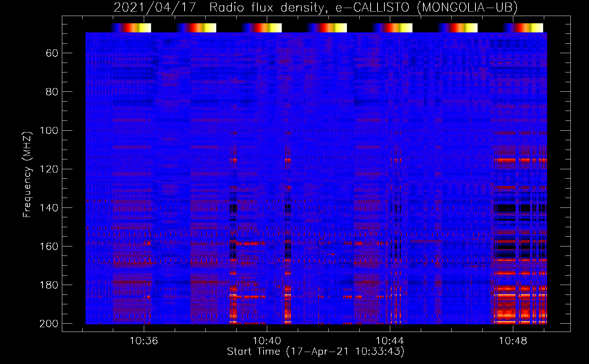
Task: Click the 180 frequency tick label
Action: coord(49,285)
